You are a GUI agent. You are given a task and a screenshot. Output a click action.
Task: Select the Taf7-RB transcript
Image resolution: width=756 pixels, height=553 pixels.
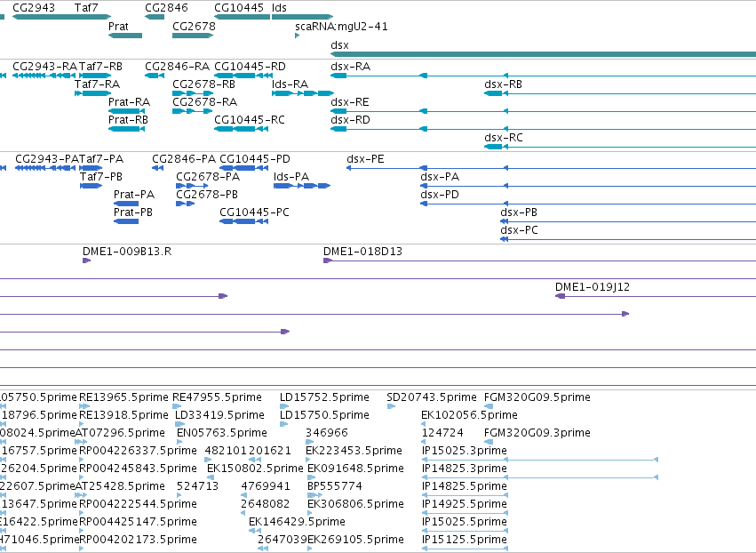pyautogui.click(x=95, y=76)
